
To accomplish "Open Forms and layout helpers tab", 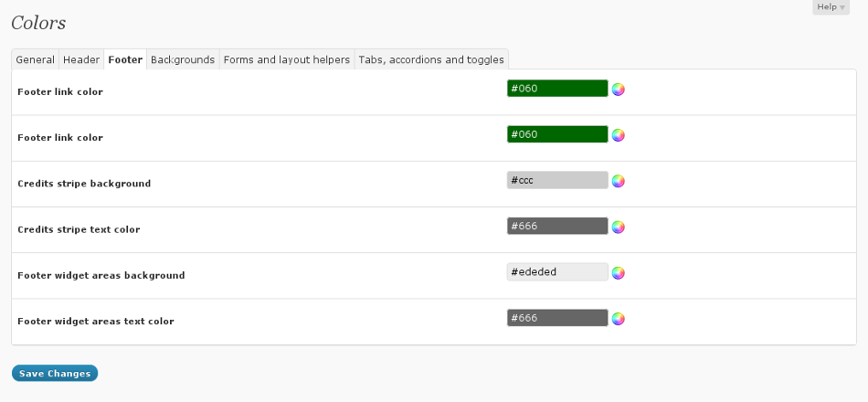I will click(x=287, y=59).
